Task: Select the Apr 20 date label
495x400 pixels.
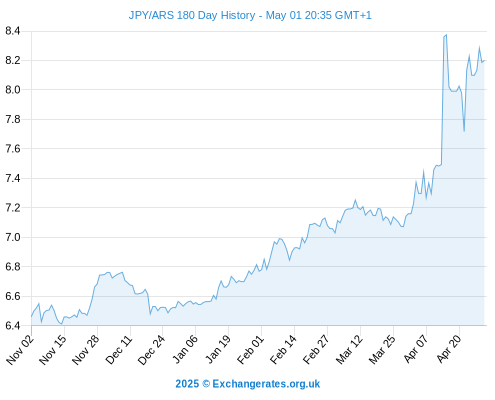Action: pos(448,349)
